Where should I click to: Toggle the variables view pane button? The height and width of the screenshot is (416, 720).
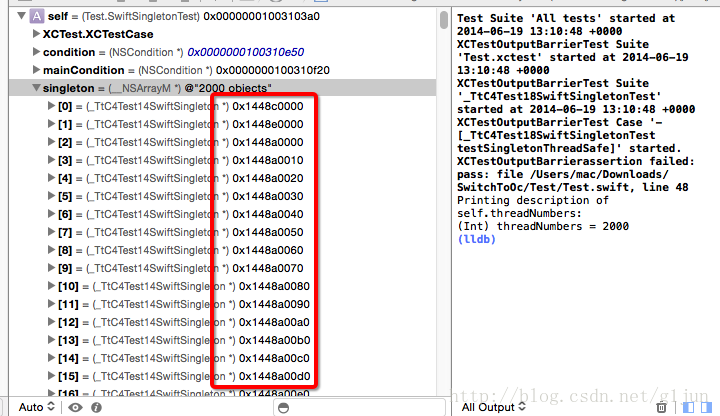point(688,407)
